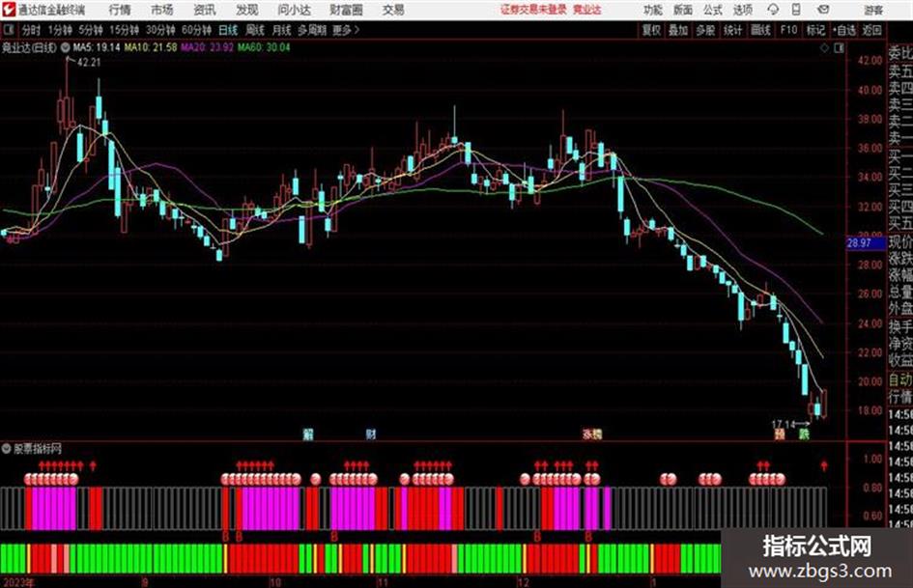Screen dimensions: 913x588
Task: Switch to 周线 weekly tab
Action: pyautogui.click(x=255, y=30)
